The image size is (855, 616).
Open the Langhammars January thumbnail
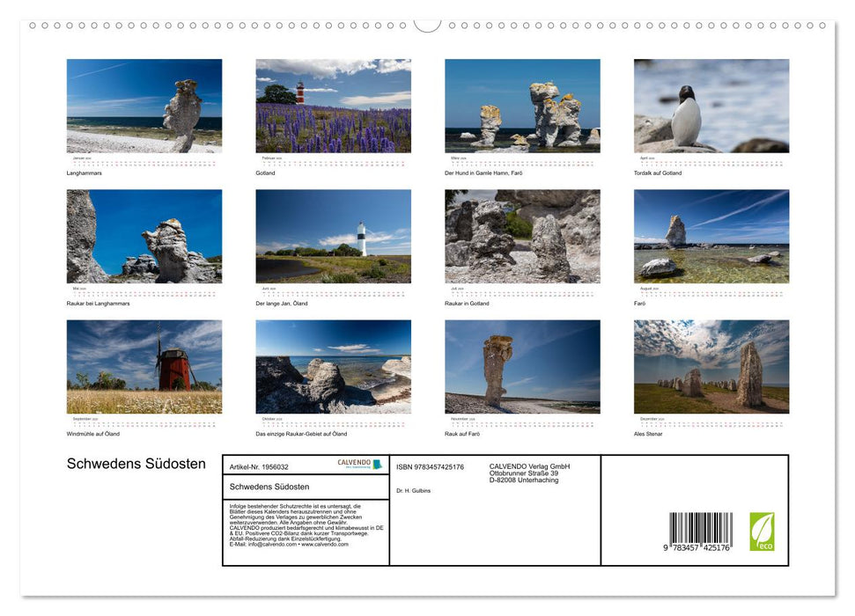coord(144,104)
